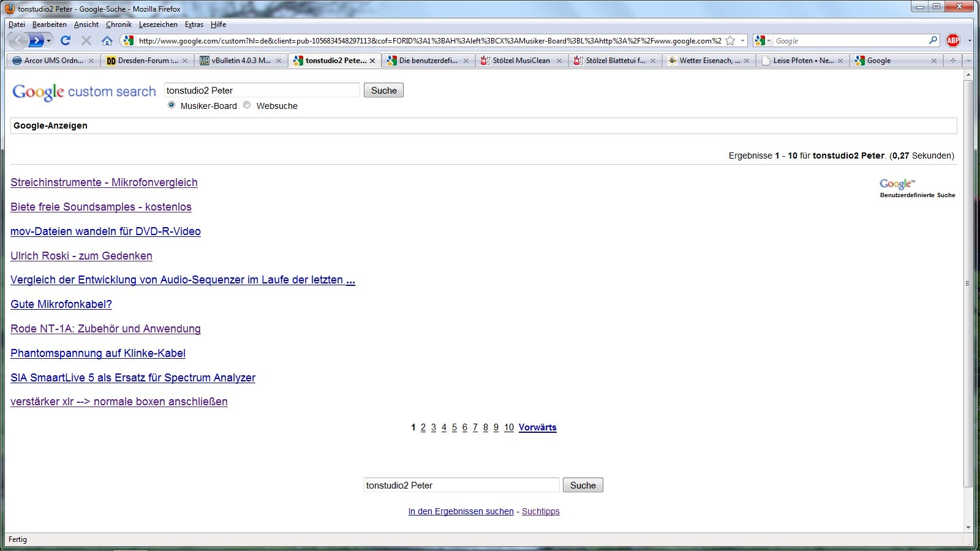Click the top search input field
The width and height of the screenshot is (980, 551).
click(262, 90)
